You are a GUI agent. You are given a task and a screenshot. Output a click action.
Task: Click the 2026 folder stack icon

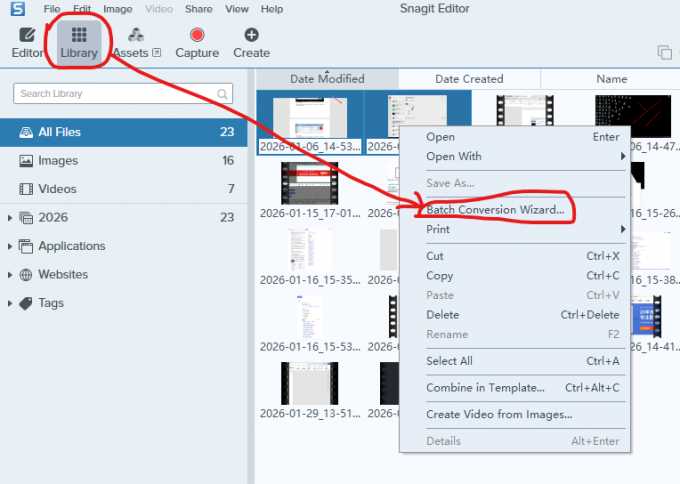pos(26,218)
